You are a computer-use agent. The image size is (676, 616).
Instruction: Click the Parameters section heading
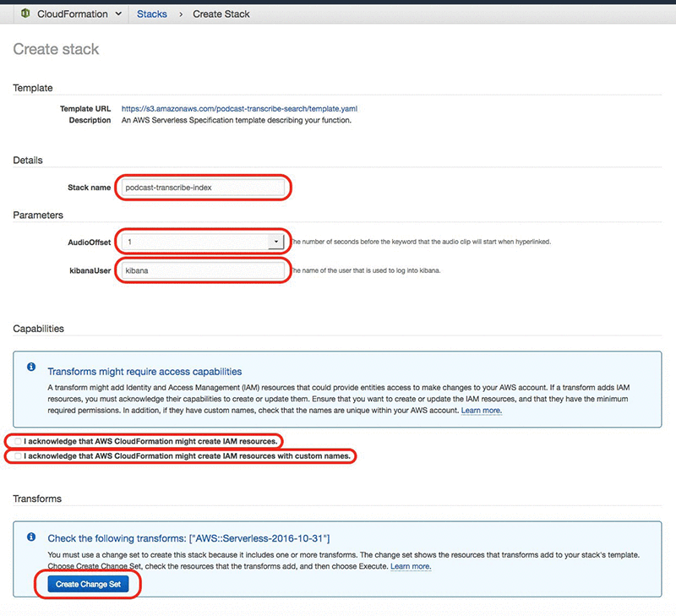38,215
